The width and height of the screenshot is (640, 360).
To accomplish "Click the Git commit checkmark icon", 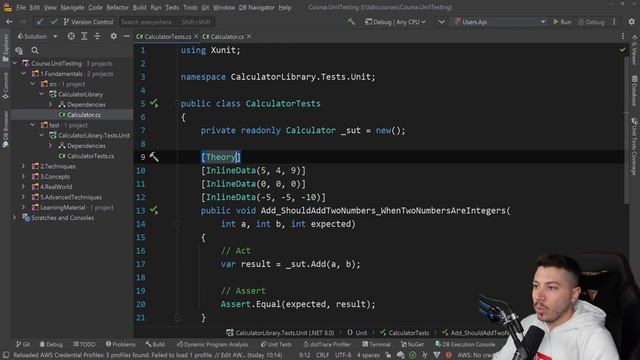I will tap(54, 22).
